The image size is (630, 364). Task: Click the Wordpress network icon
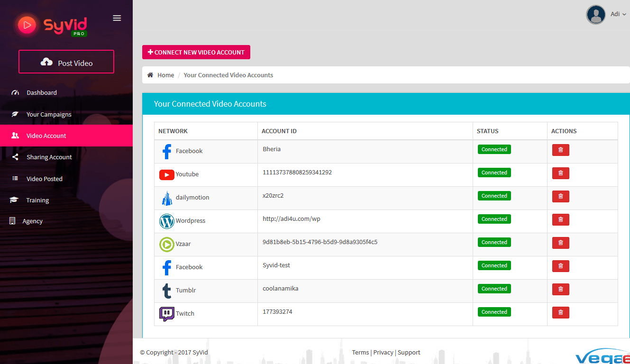coord(166,221)
